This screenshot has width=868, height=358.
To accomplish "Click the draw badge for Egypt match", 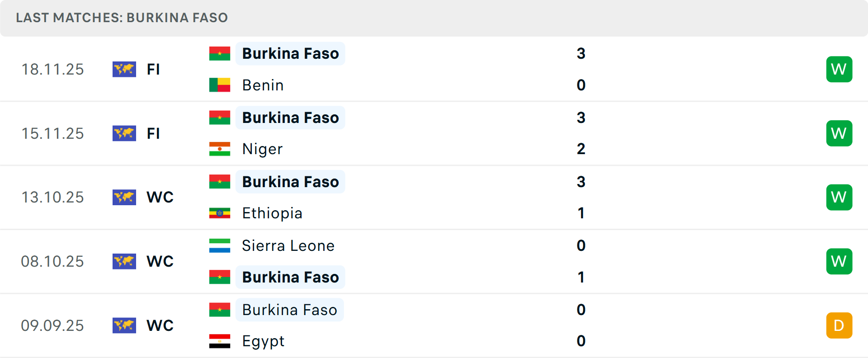I will pos(839,325).
